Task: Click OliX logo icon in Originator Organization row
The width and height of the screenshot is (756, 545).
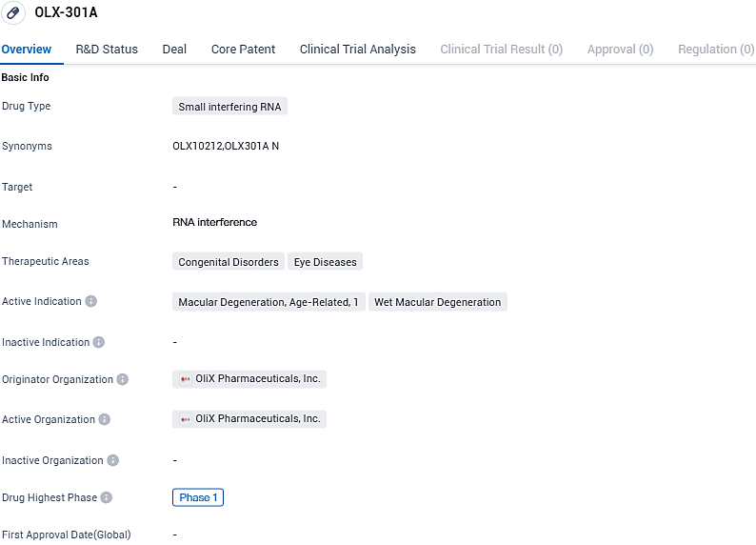Action: point(186,379)
